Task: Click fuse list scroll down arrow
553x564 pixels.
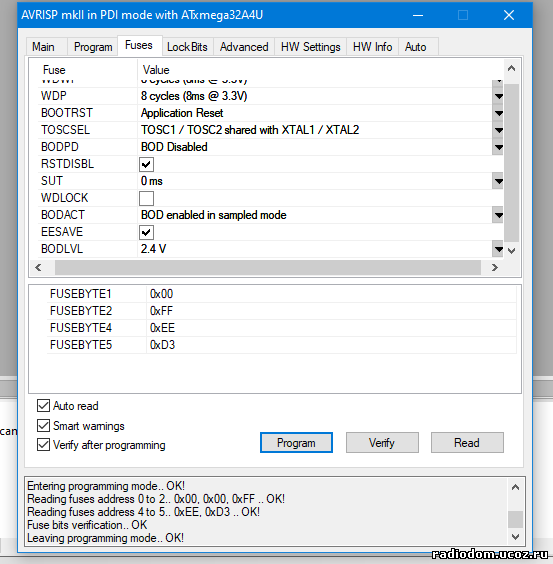Action: (512, 251)
